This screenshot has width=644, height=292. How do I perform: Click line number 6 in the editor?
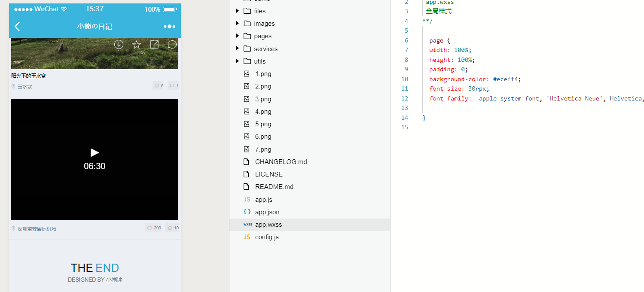pos(406,40)
